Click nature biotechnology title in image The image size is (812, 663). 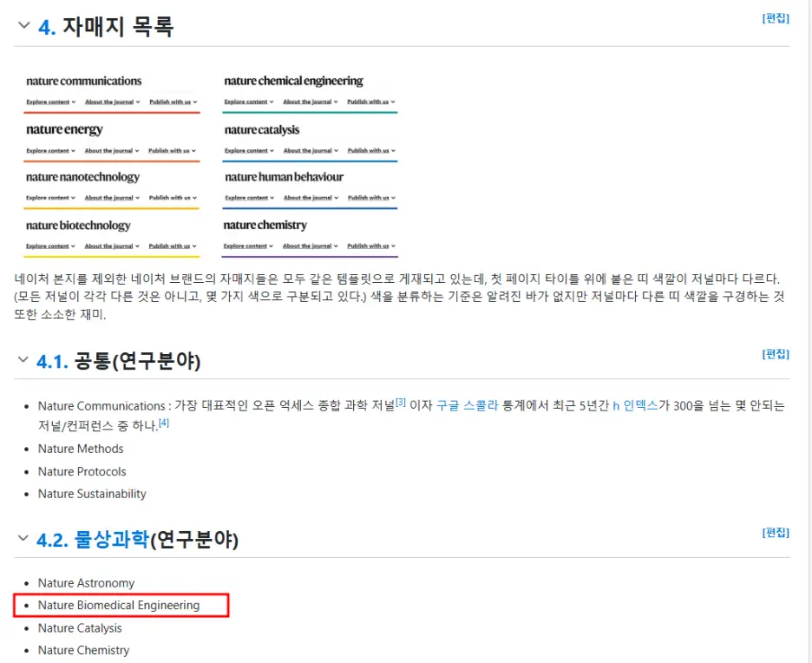pos(78,226)
